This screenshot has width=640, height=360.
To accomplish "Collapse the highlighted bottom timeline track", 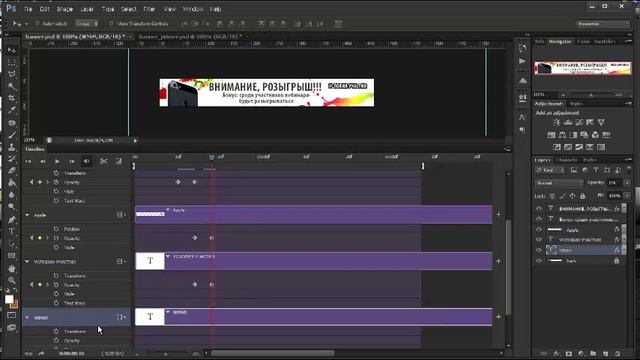I will (x=27, y=317).
